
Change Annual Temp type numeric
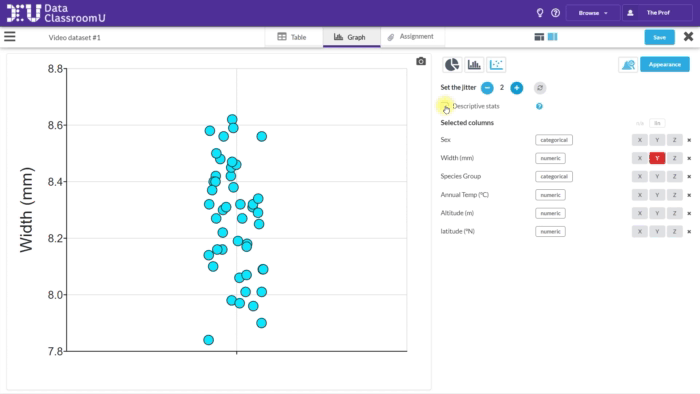coord(550,195)
